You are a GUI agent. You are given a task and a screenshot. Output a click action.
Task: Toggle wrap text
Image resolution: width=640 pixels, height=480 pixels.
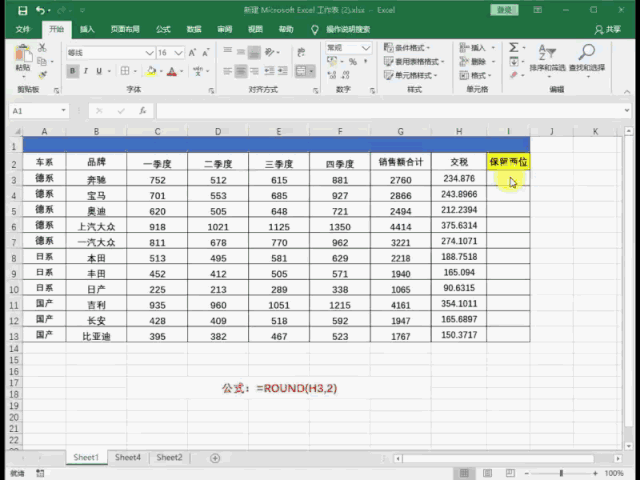301,52
